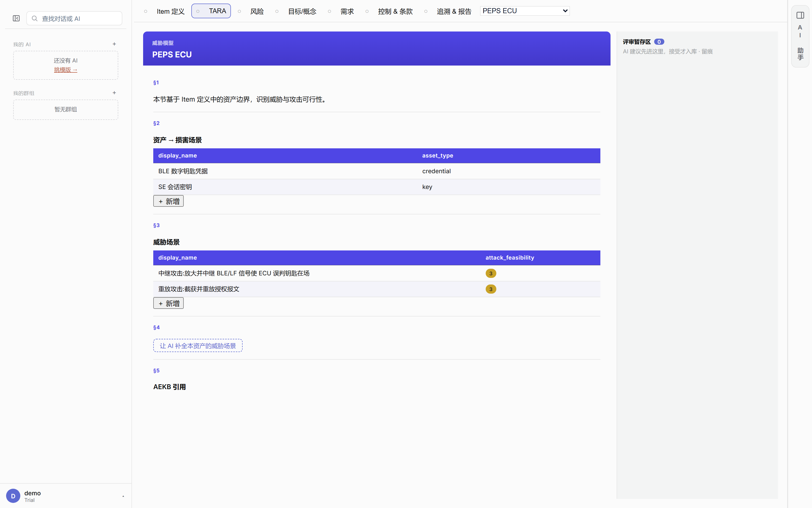Add a new row to assets table

tap(168, 201)
